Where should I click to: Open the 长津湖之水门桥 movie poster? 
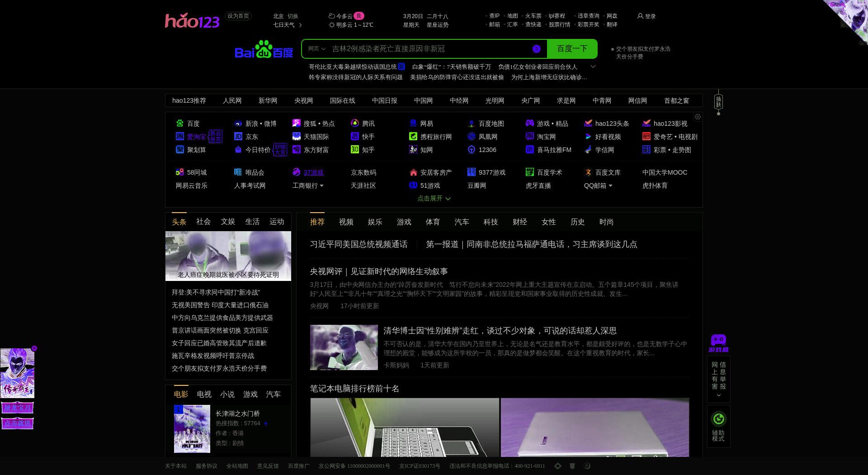pos(192,429)
